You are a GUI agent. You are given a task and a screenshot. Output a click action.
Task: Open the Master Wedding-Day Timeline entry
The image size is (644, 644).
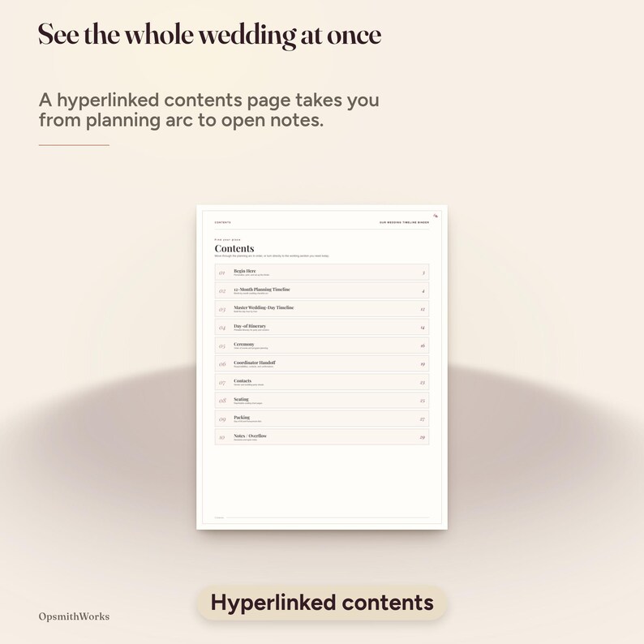pyautogui.click(x=321, y=309)
